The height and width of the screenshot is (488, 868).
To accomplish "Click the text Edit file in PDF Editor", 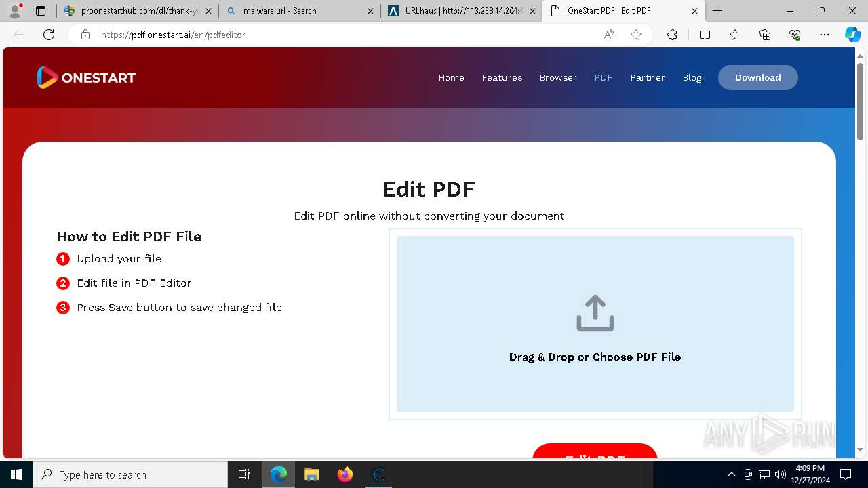I will [134, 283].
